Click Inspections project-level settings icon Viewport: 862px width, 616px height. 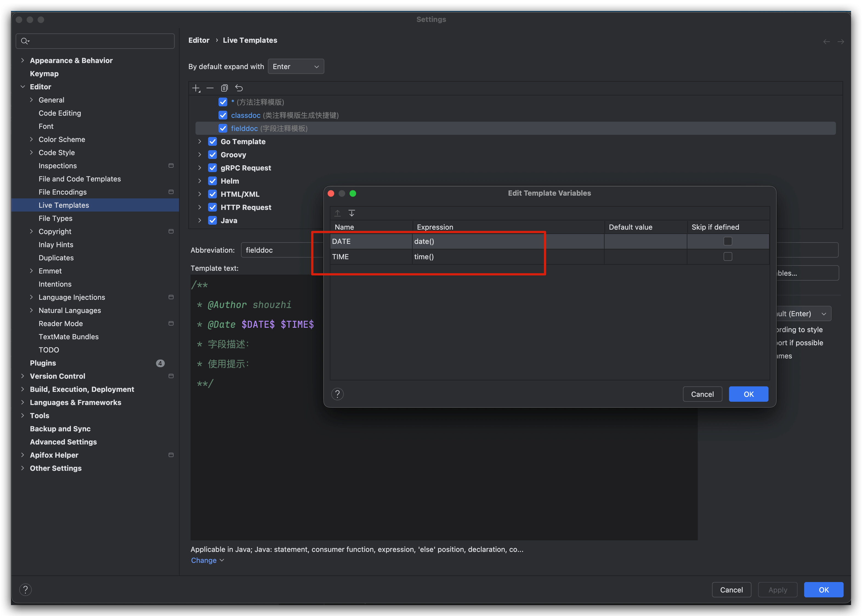171,166
